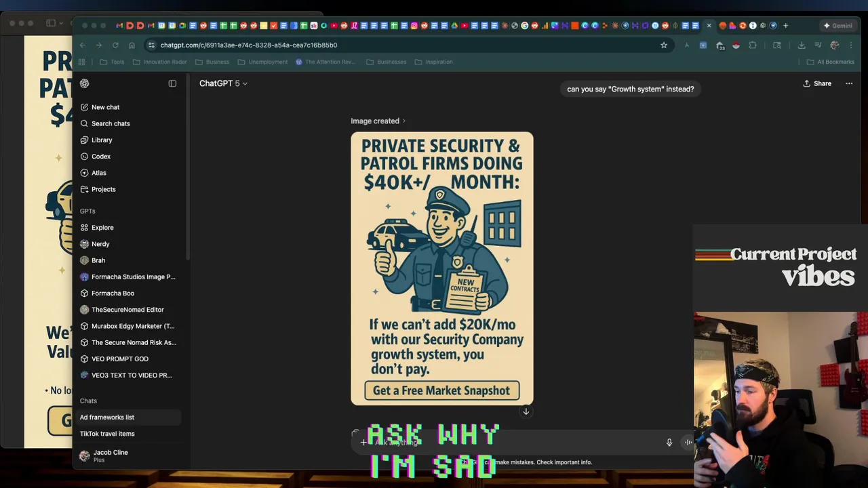Collapse the ChatGPT sidebar panel

coord(172,83)
